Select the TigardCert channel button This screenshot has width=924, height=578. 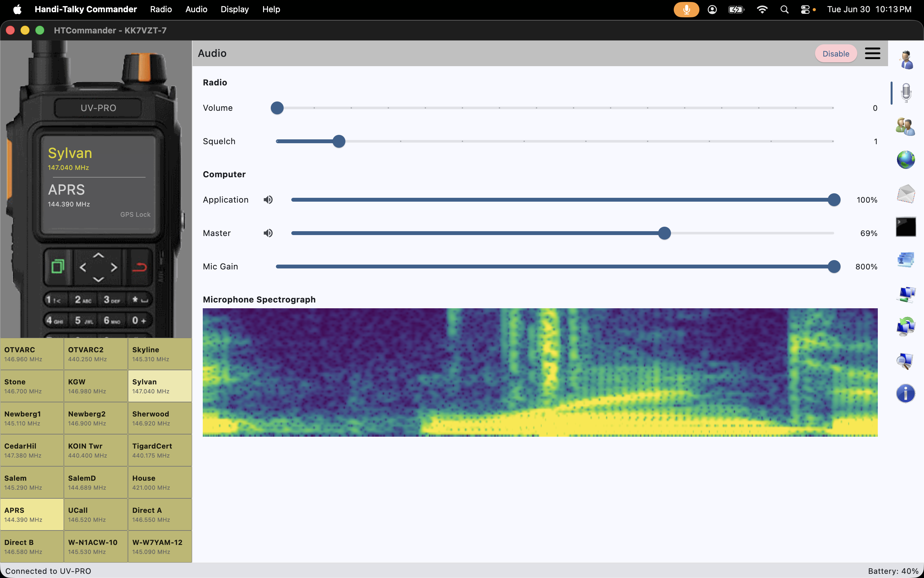[159, 450]
